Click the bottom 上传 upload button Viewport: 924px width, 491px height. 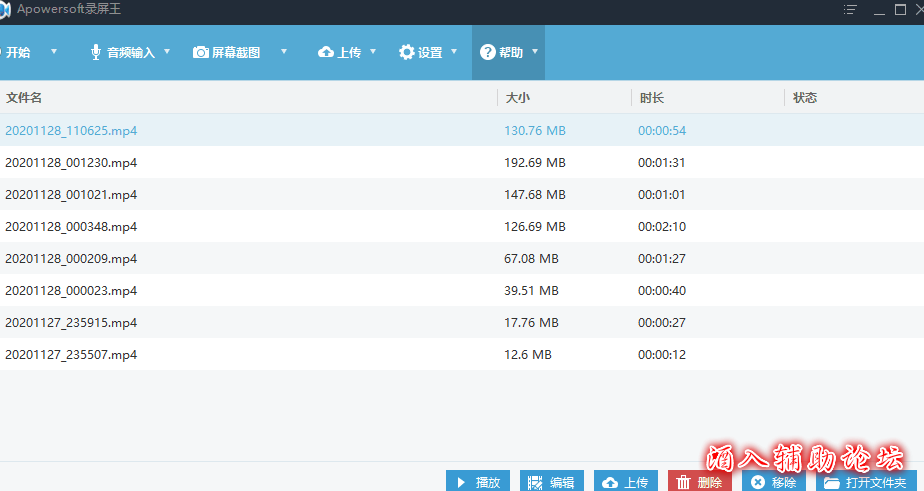point(626,482)
